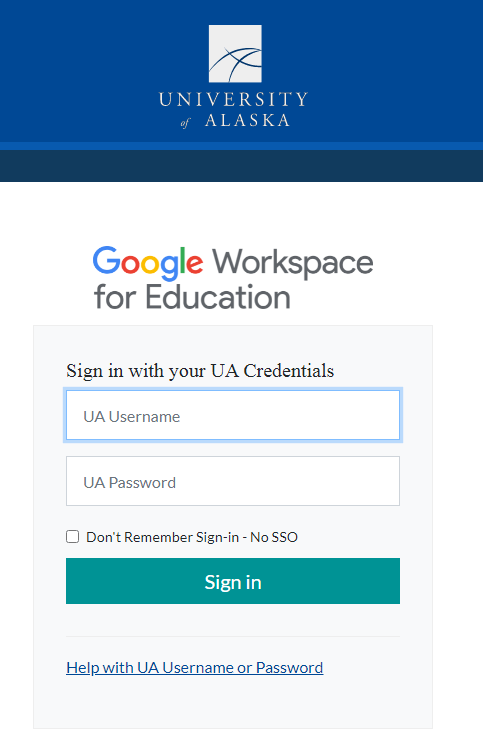This screenshot has width=483, height=755.
Task: Select the UA Password input field
Action: [233, 481]
